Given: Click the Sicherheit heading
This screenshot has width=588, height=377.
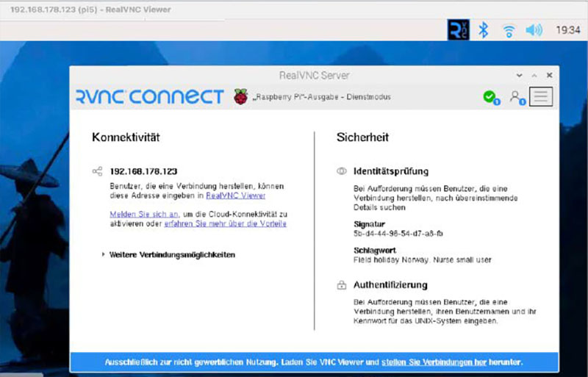Looking at the screenshot, I should coord(362,137).
